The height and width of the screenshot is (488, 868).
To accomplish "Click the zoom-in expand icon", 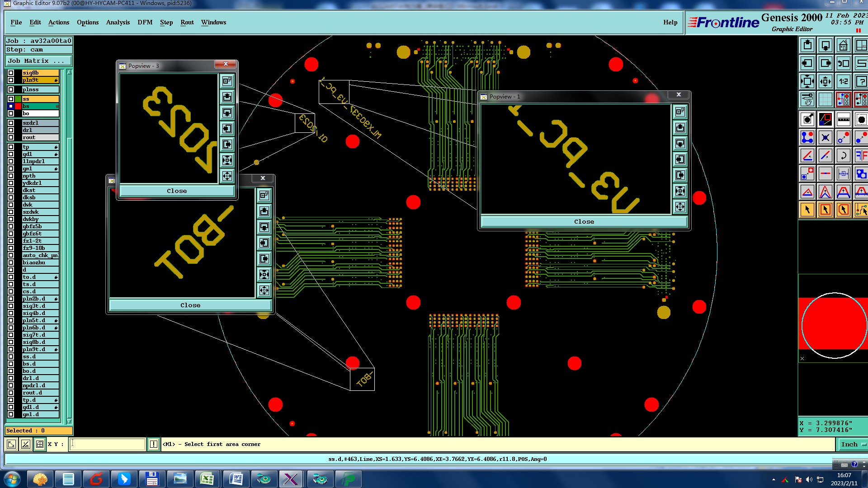I will click(x=807, y=81).
